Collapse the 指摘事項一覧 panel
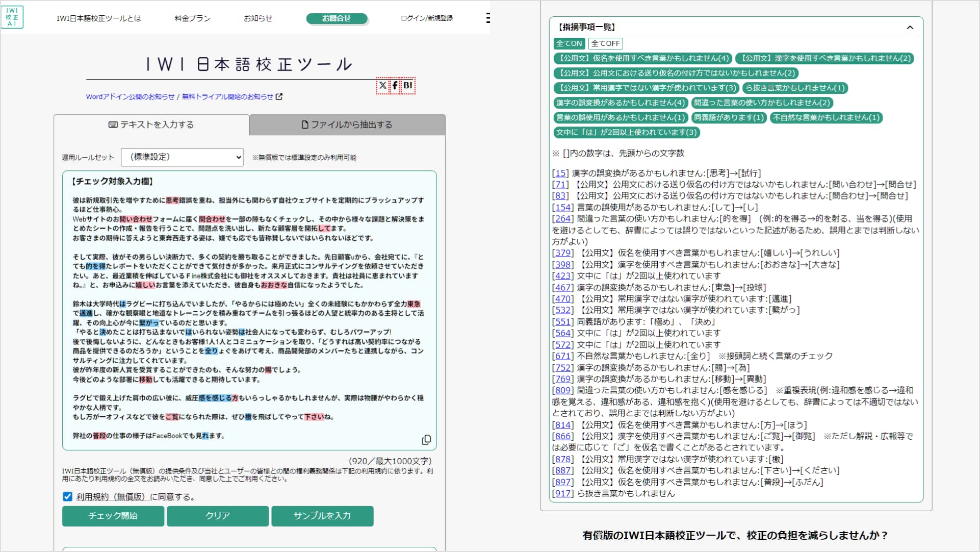 pyautogui.click(x=911, y=28)
